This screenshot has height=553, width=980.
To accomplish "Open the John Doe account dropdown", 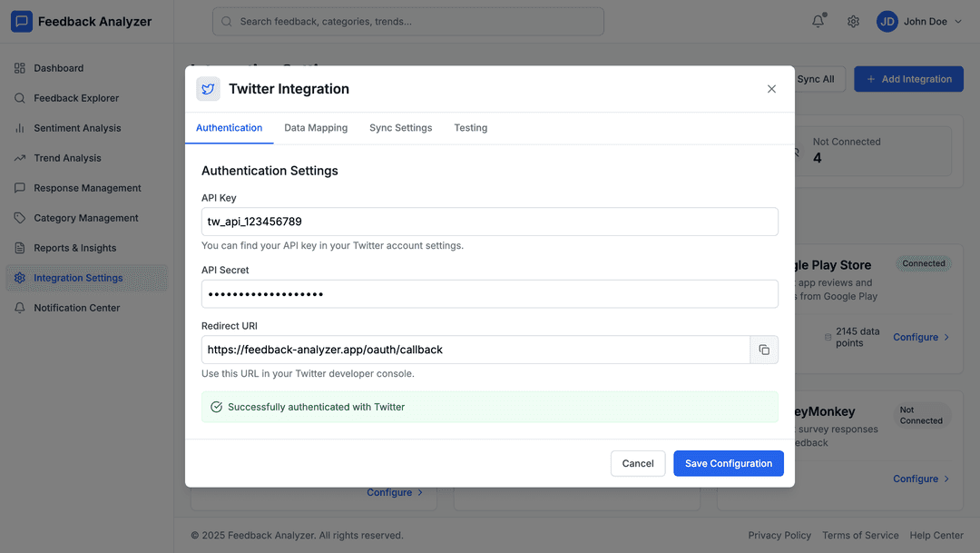I will tap(919, 21).
